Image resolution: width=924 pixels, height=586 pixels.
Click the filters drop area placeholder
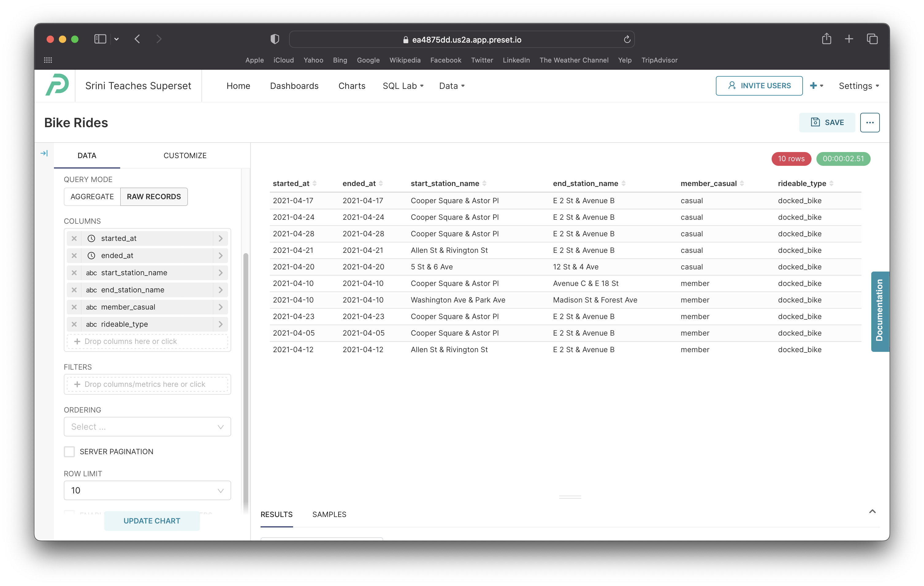coord(147,384)
